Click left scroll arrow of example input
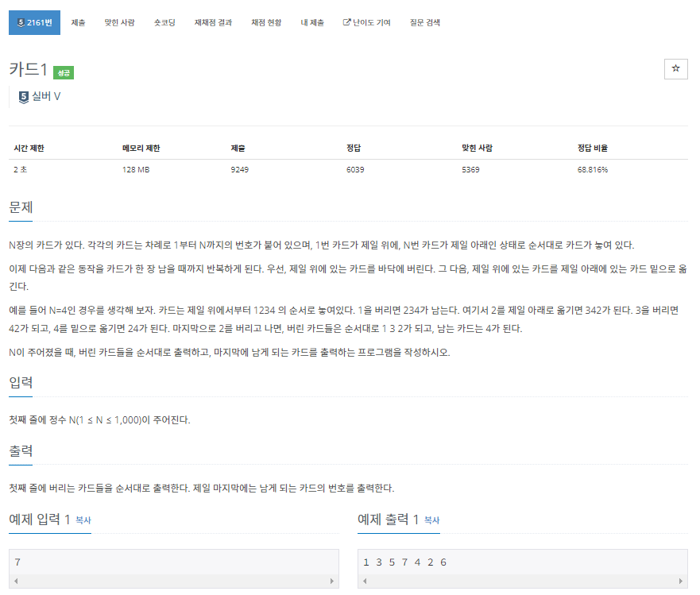Image resolution: width=700 pixels, height=595 pixels. pos(16,581)
